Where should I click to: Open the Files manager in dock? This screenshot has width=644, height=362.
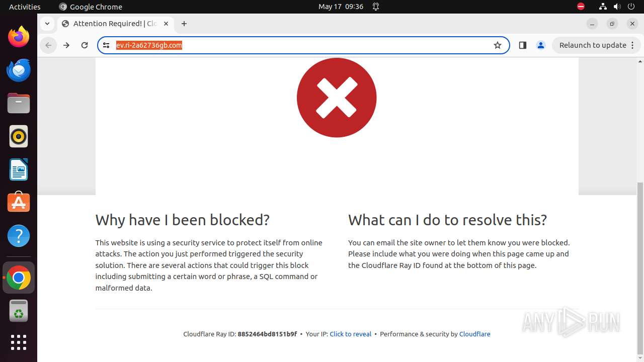tap(19, 103)
